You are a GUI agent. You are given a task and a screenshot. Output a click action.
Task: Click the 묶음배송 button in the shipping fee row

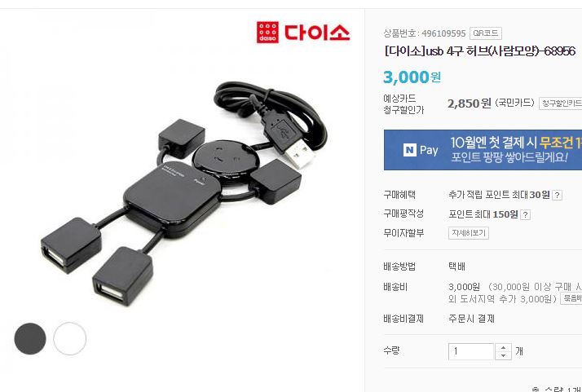click(571, 298)
